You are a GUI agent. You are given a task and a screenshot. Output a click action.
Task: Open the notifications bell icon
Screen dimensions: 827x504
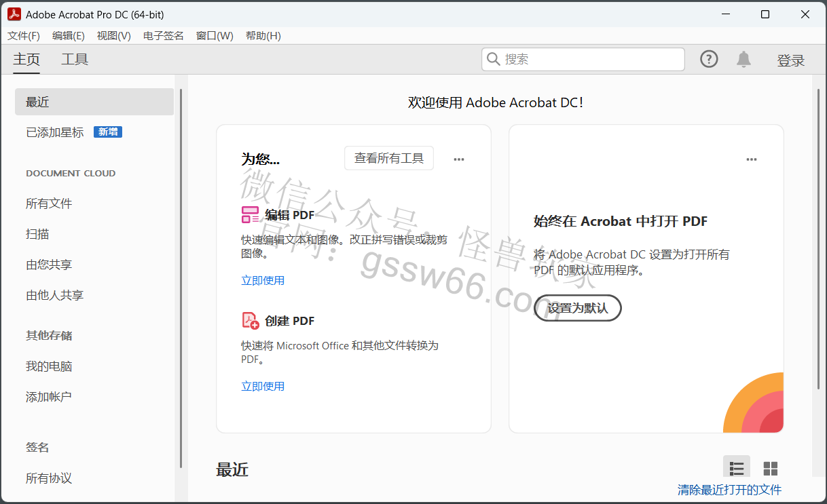coord(744,60)
